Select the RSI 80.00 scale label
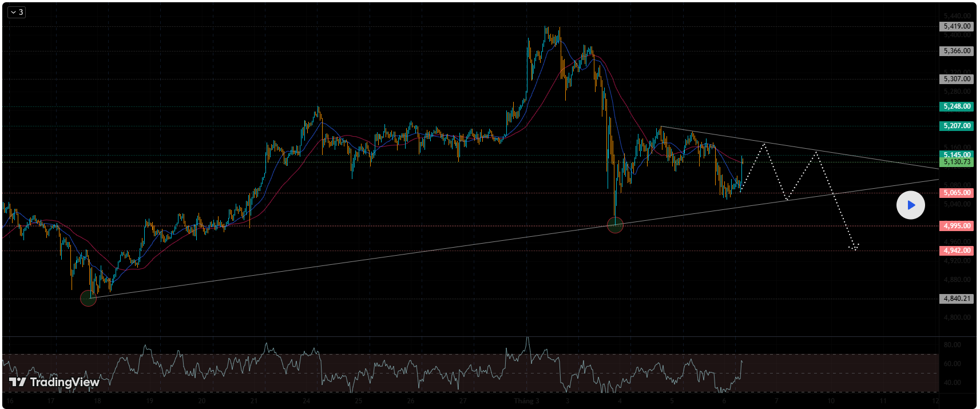The height and width of the screenshot is (409, 980). pyautogui.click(x=952, y=345)
